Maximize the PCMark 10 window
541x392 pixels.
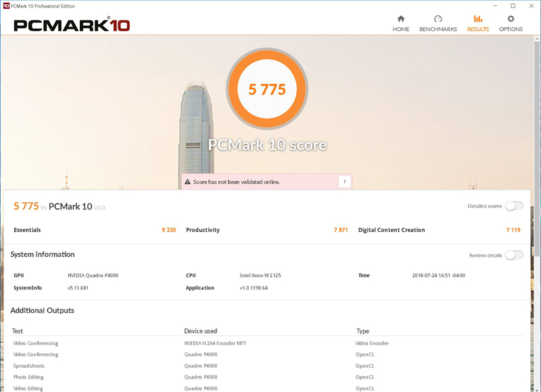click(x=513, y=6)
